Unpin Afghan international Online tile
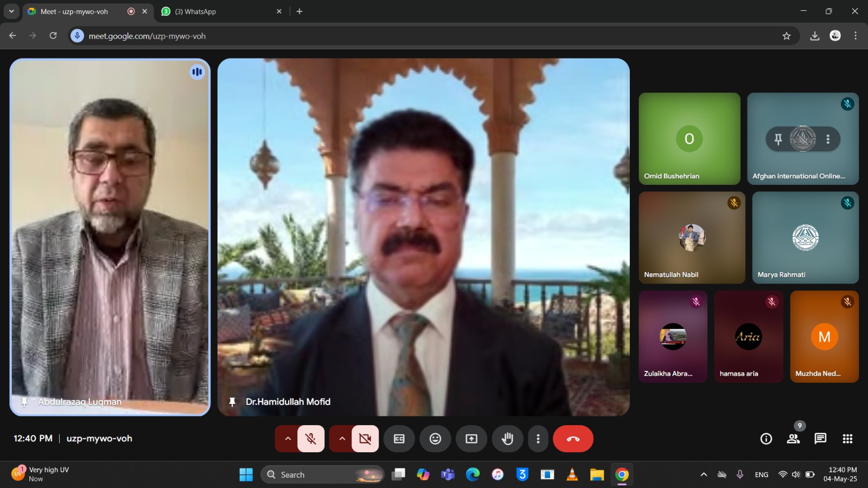Viewport: 868px width, 488px height. 778,139
